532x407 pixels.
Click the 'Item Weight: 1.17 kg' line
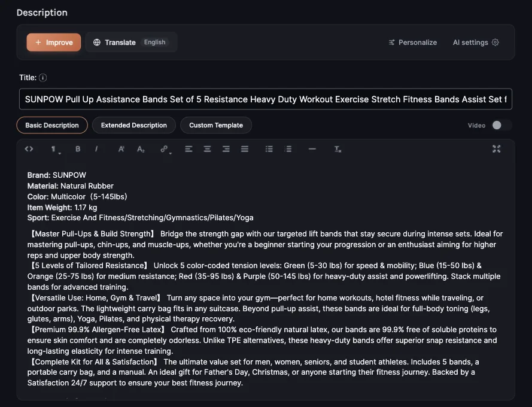62,208
